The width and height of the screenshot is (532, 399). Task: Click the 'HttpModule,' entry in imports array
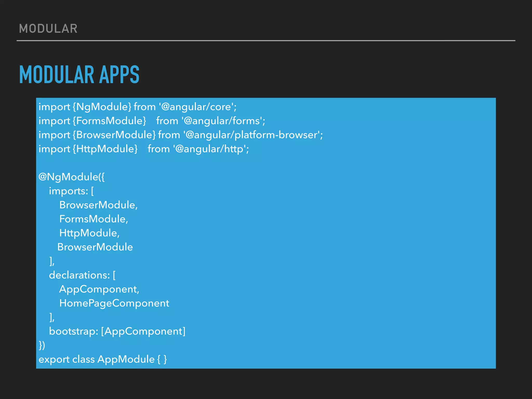(x=89, y=233)
